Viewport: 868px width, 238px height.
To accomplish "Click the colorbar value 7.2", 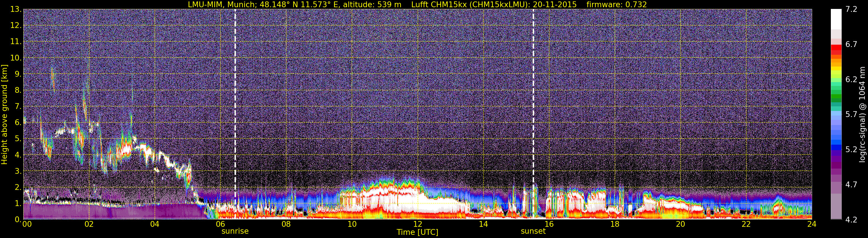I will [x=851, y=9].
